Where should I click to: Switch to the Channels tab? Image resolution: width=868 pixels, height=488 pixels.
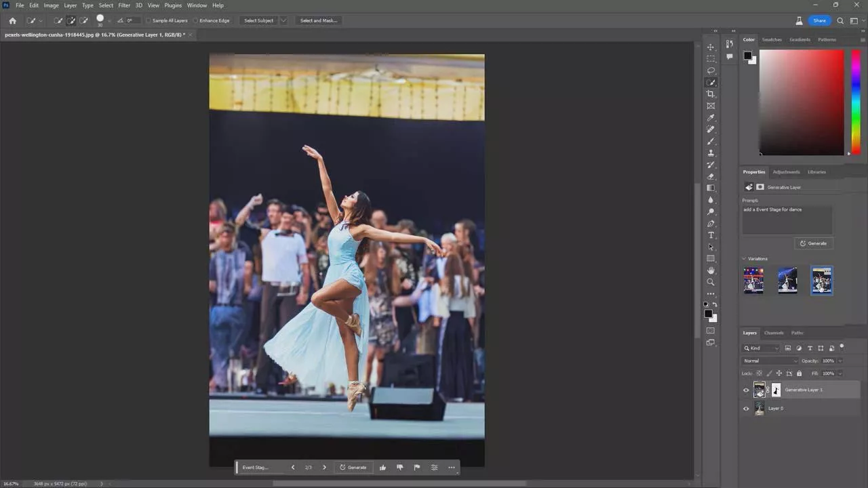tap(773, 333)
